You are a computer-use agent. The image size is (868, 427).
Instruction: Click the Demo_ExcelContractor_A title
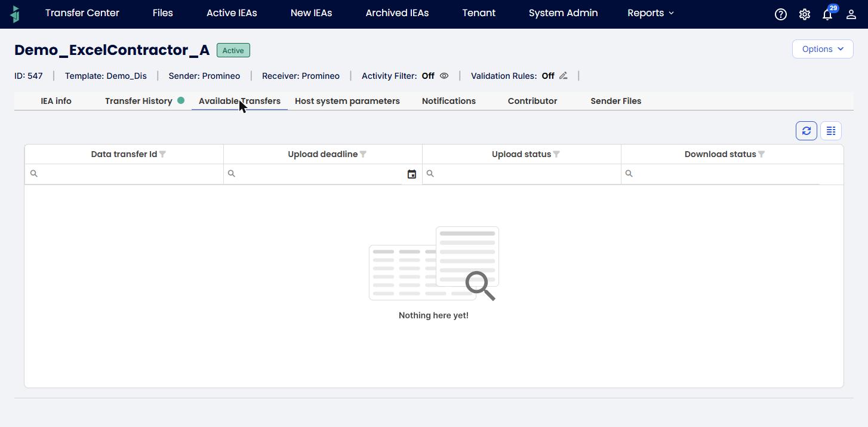[112, 50]
